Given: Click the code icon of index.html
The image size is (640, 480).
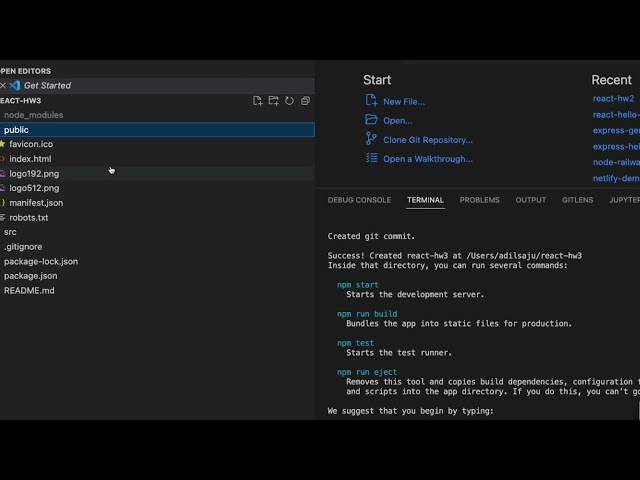Looking at the screenshot, I should (2, 158).
